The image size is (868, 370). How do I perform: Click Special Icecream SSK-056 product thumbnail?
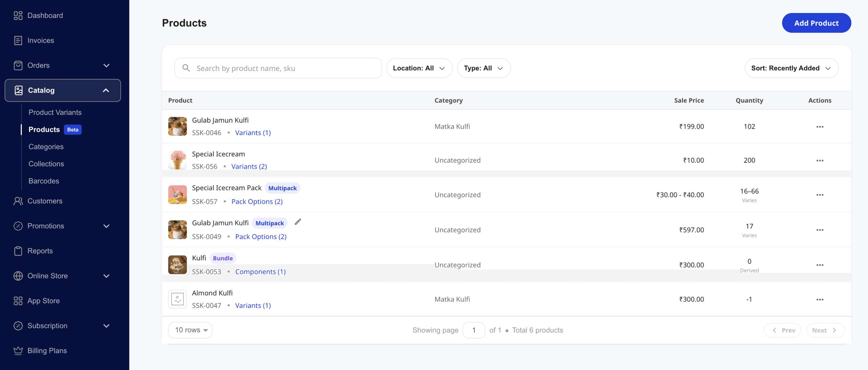pyautogui.click(x=177, y=160)
